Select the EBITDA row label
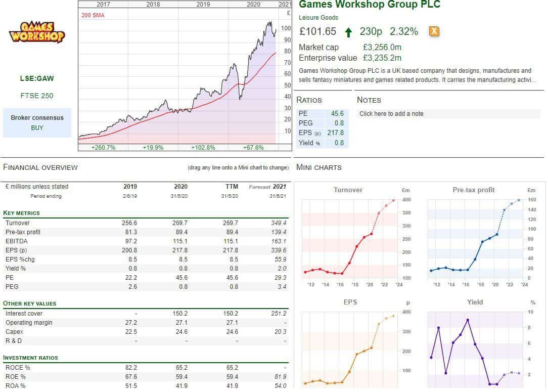 [16, 241]
